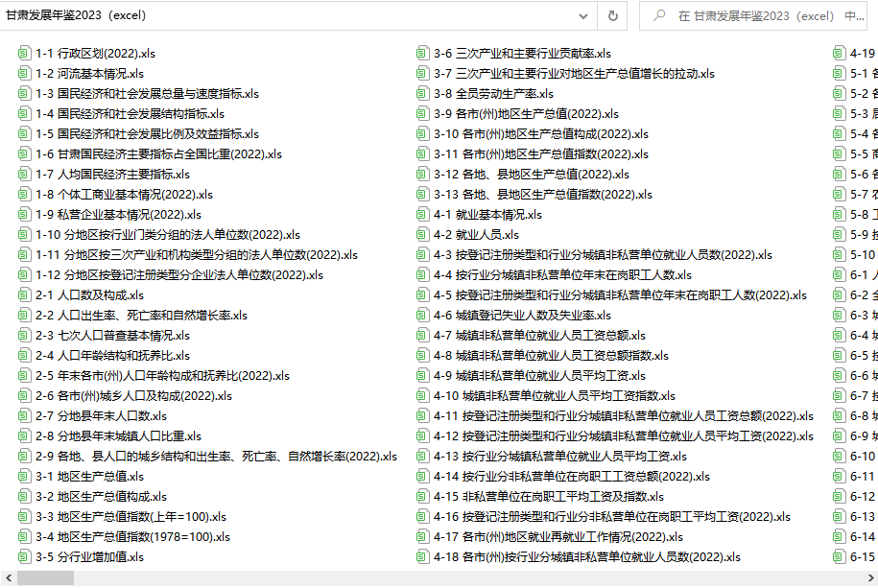Select file icon of 3-9 各市(州)地区生产总值

pyautogui.click(x=422, y=114)
